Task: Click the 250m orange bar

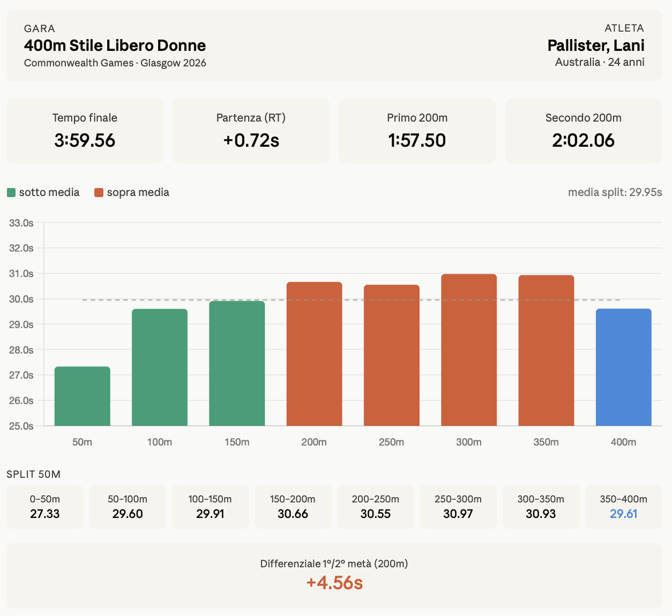Action: (x=392, y=355)
